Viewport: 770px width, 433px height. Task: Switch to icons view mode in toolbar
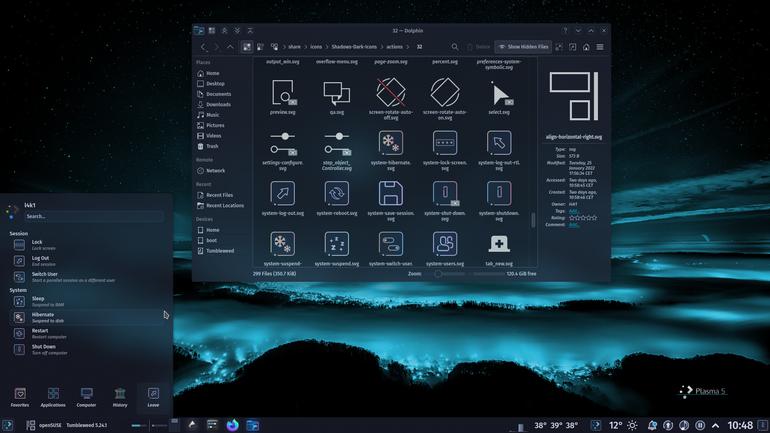tap(247, 47)
